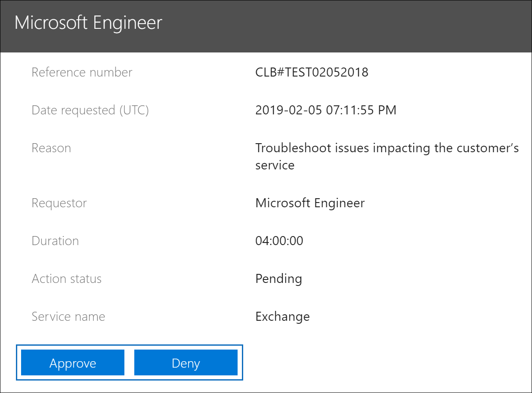The width and height of the screenshot is (532, 393).
Task: Click the Action status label
Action: click(67, 279)
